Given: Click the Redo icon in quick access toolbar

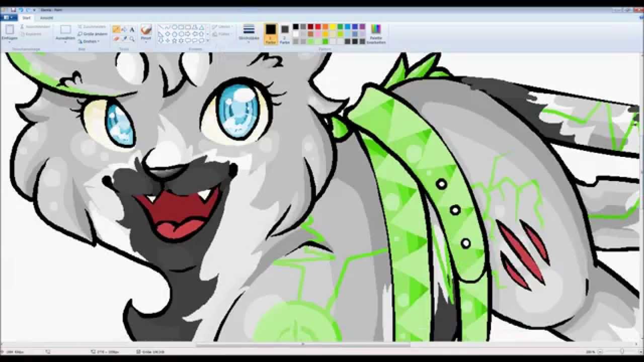Looking at the screenshot, I should tap(28, 10).
